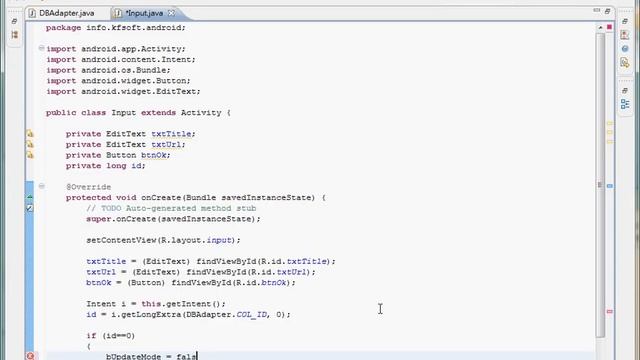
Task: Click warning marker beside the txtUrl declaration
Action: tap(30, 144)
